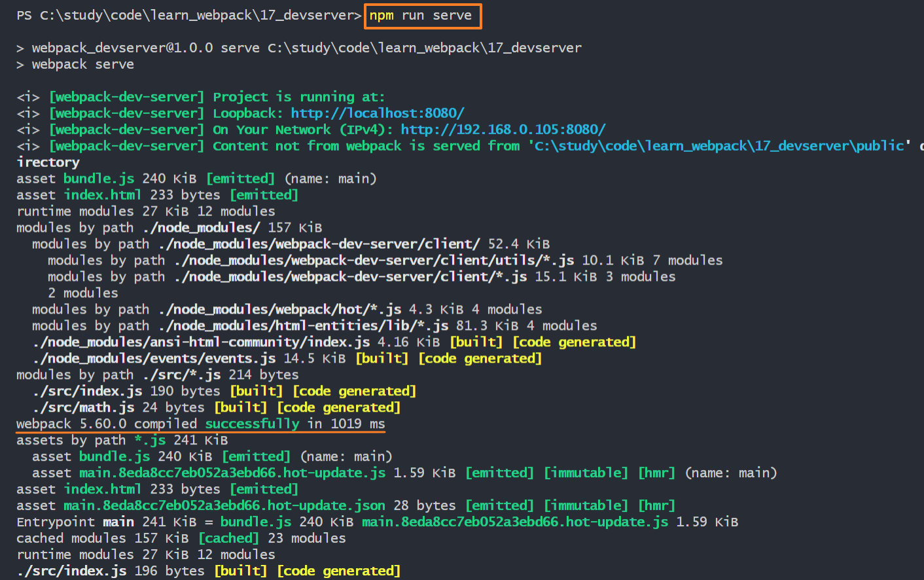The height and width of the screenshot is (580, 924).
Task: Click the public directory path in quotes
Action: tap(719, 146)
